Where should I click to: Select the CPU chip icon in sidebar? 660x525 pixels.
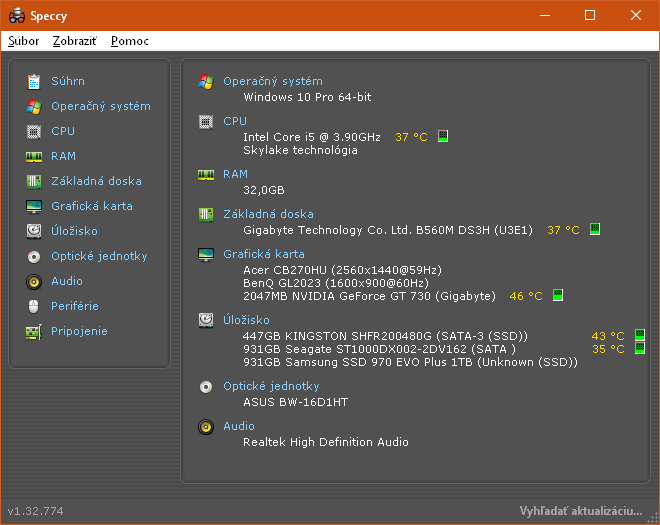34,131
